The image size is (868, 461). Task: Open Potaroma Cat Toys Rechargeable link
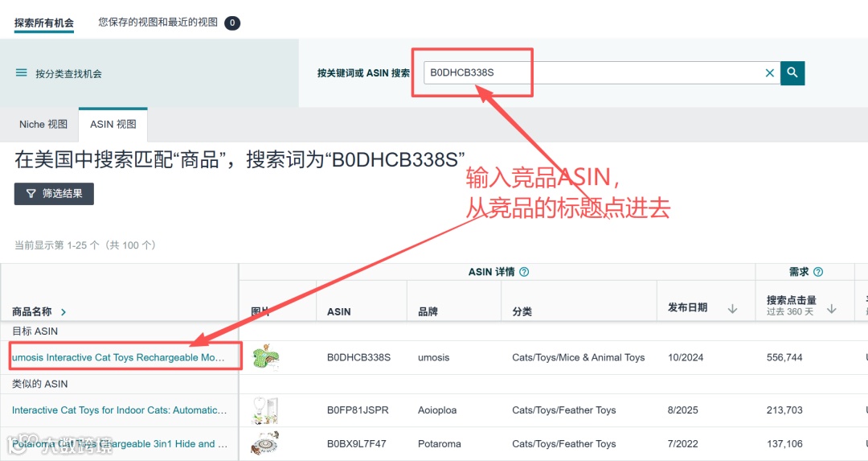(120, 444)
